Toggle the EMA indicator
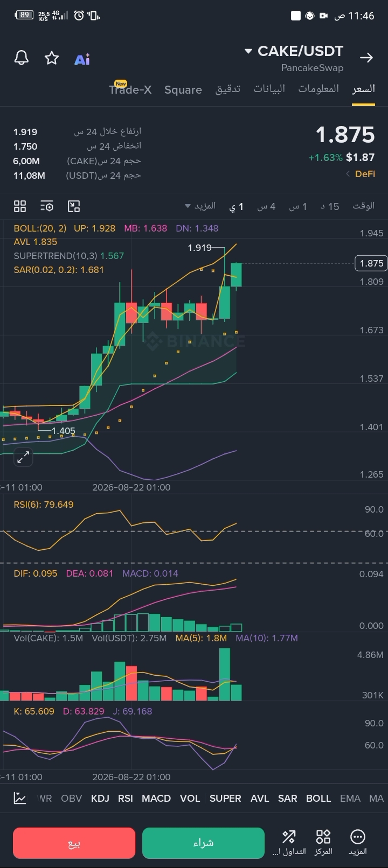 point(350,799)
